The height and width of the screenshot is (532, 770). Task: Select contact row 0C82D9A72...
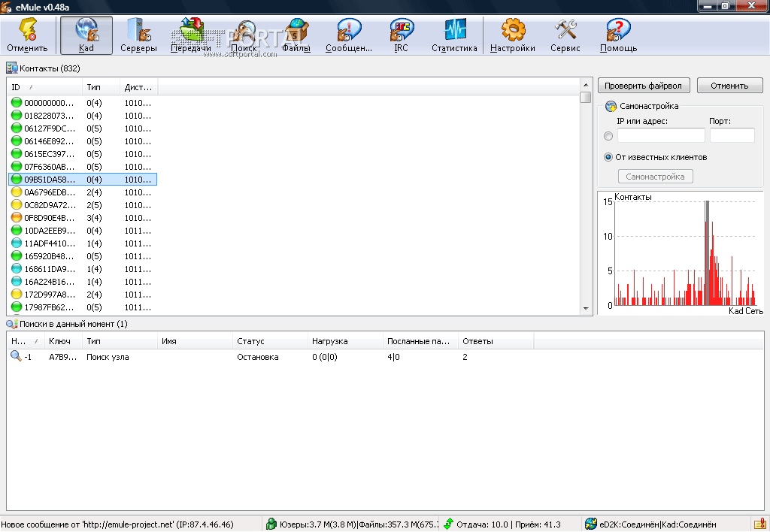83,204
